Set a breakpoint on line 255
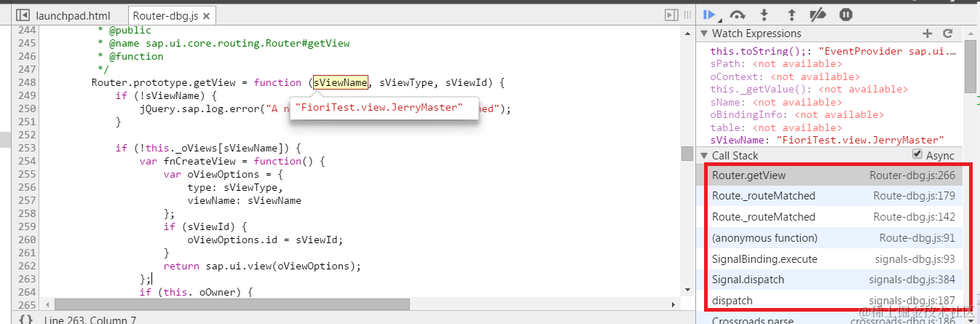This screenshot has width=980, height=324. (x=25, y=175)
